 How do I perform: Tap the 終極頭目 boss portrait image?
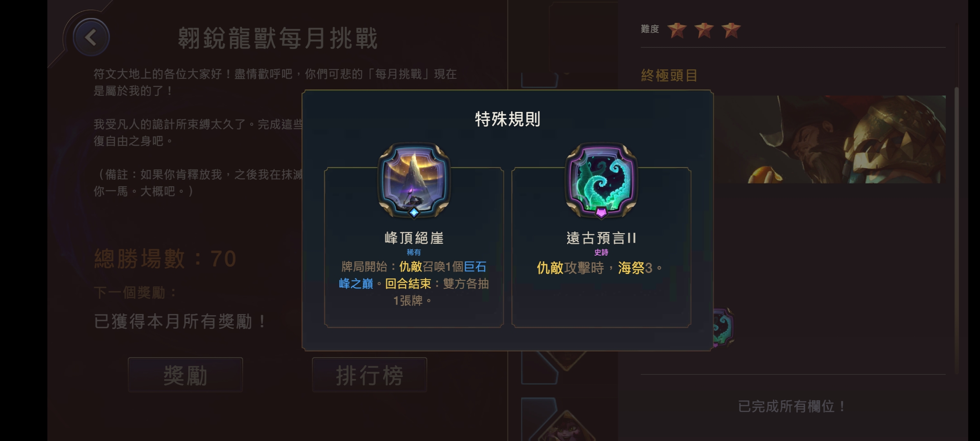coord(829,139)
